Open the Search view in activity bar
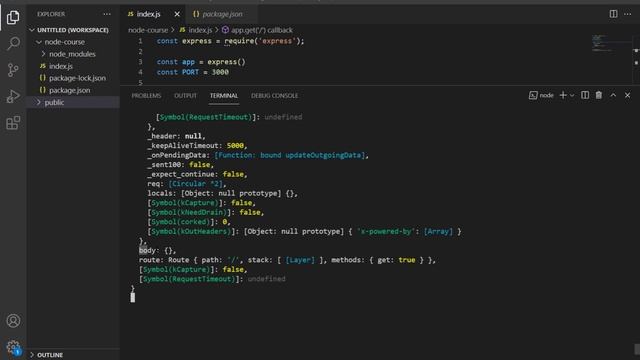 [13, 43]
